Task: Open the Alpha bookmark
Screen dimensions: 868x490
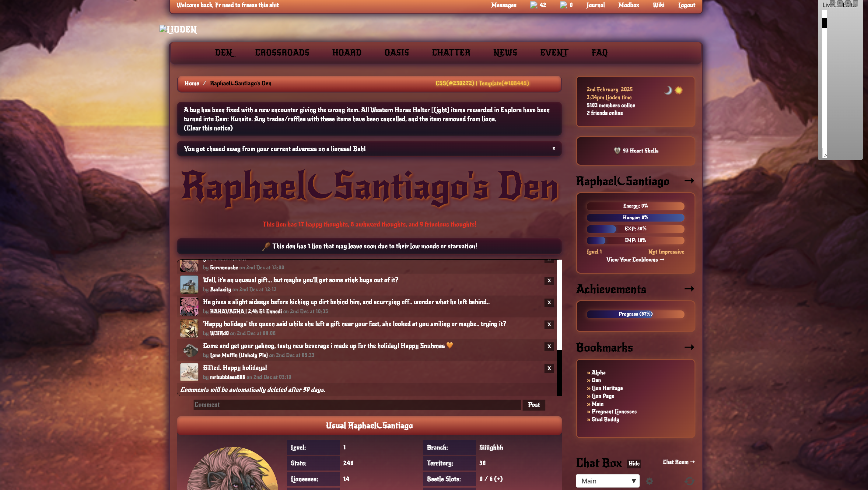Action: coord(598,373)
